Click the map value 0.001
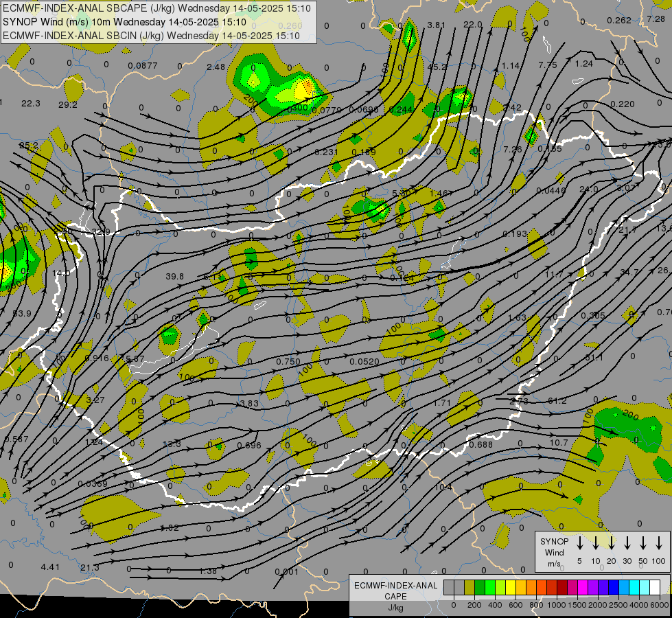 point(287,572)
